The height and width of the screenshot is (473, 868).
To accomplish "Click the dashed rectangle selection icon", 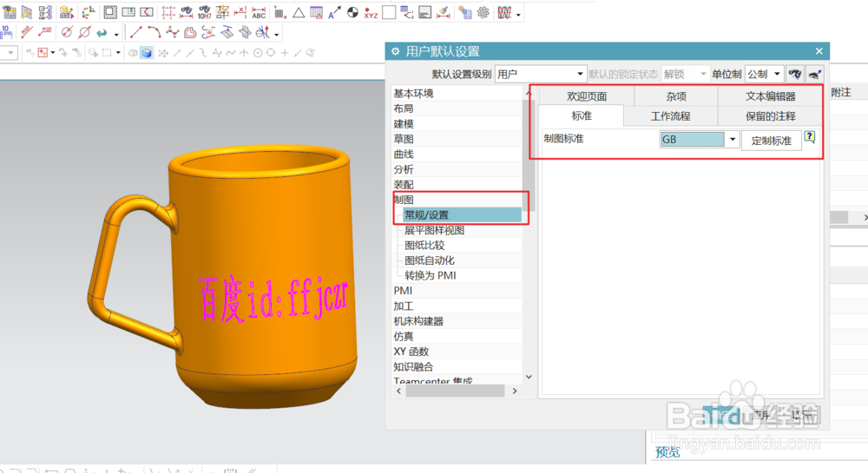I will point(107,53).
